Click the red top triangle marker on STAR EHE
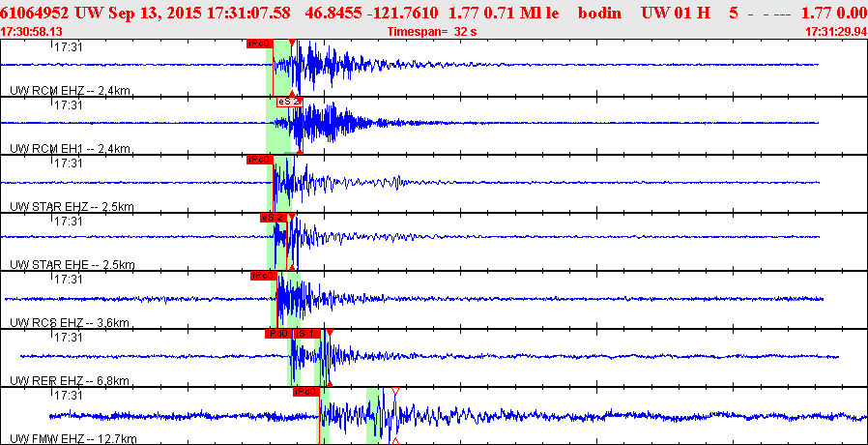Screen dimensions: 868x445 point(292,216)
